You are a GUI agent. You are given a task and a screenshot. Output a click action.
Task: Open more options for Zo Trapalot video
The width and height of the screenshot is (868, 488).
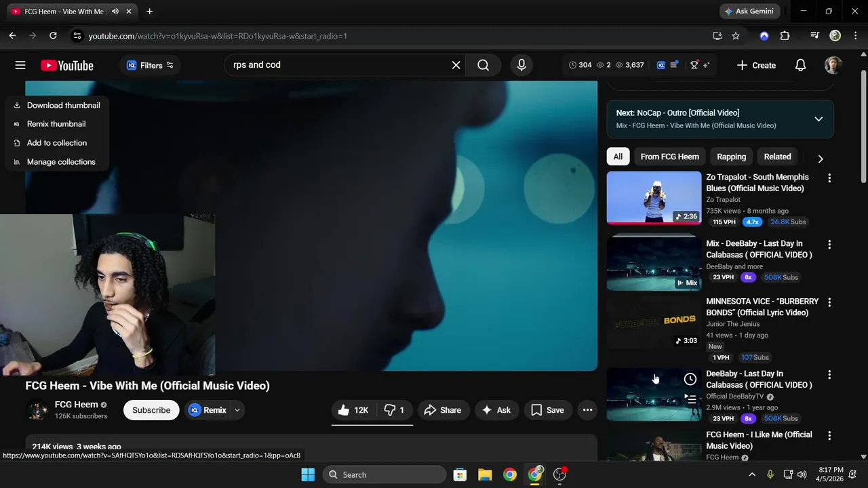(829, 178)
